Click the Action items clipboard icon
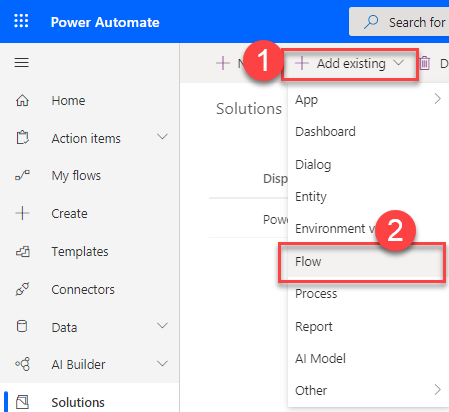This screenshot has height=412, width=449. pyautogui.click(x=22, y=138)
